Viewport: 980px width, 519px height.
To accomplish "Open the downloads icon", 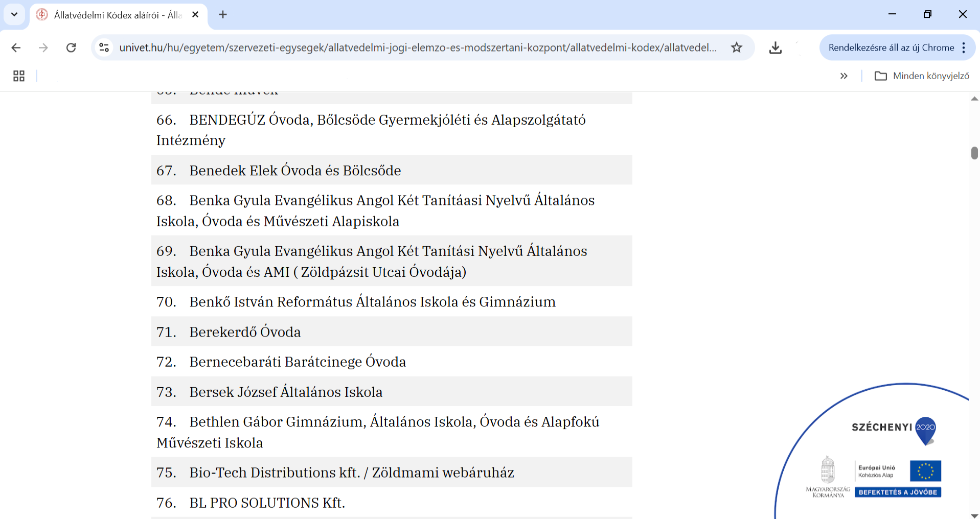I will click(775, 48).
